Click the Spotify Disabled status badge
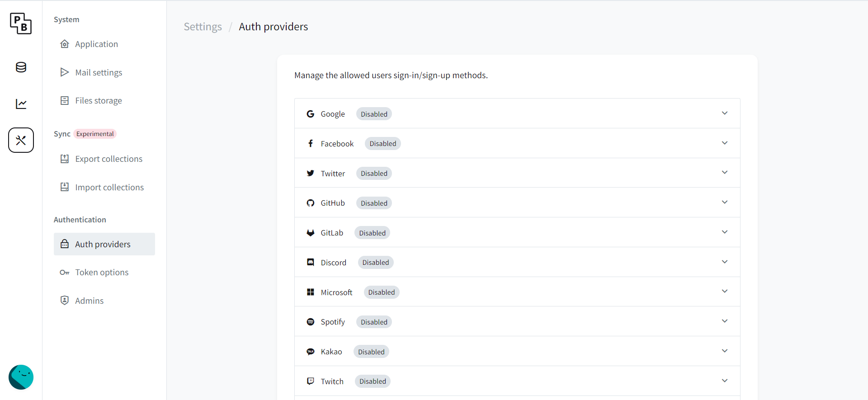This screenshot has height=400, width=868. click(x=374, y=322)
